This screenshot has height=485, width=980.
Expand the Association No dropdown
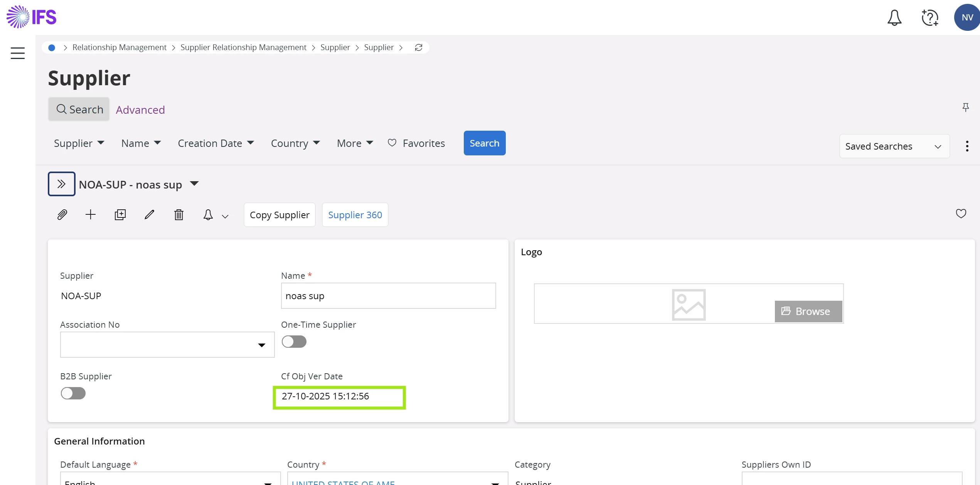pos(261,345)
